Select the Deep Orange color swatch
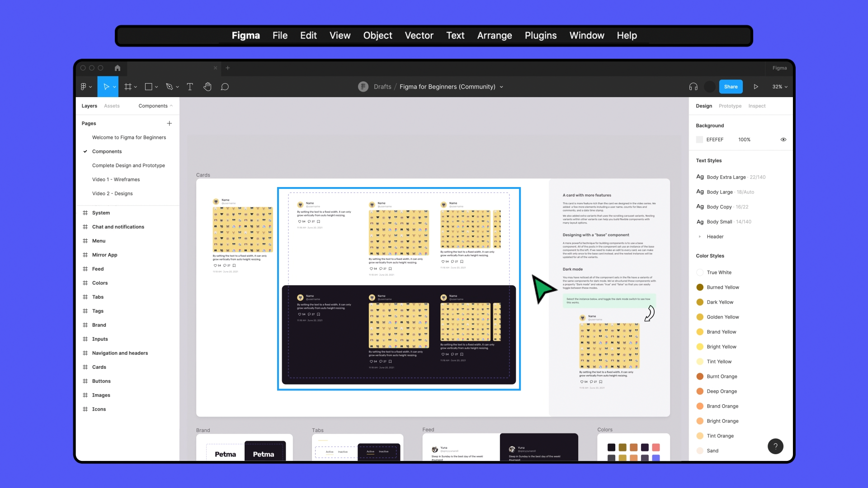Image resolution: width=868 pixels, height=488 pixels. pyautogui.click(x=700, y=391)
